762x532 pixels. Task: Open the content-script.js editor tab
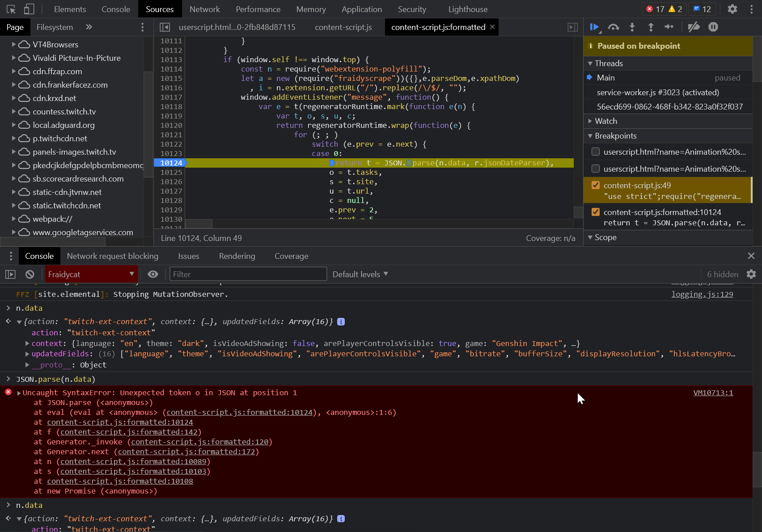pos(343,27)
